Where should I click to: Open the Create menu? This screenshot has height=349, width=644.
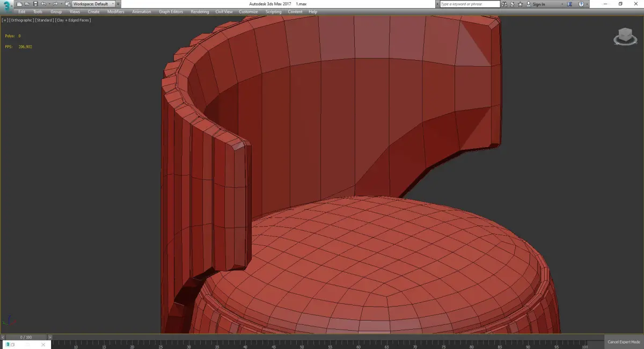(x=93, y=12)
